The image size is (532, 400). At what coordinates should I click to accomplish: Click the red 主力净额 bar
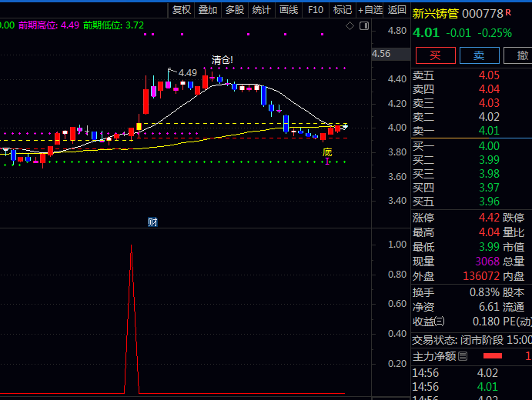492,356
